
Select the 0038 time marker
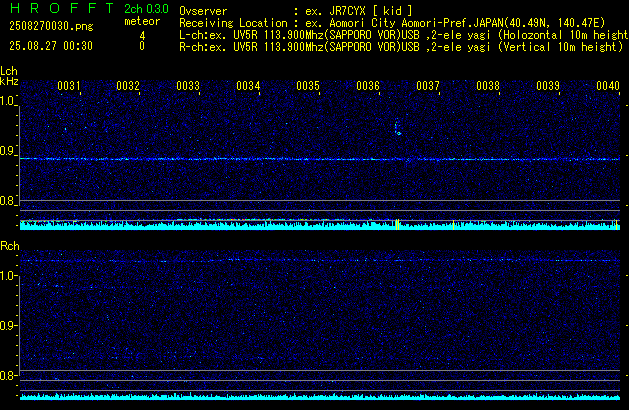pos(488,86)
